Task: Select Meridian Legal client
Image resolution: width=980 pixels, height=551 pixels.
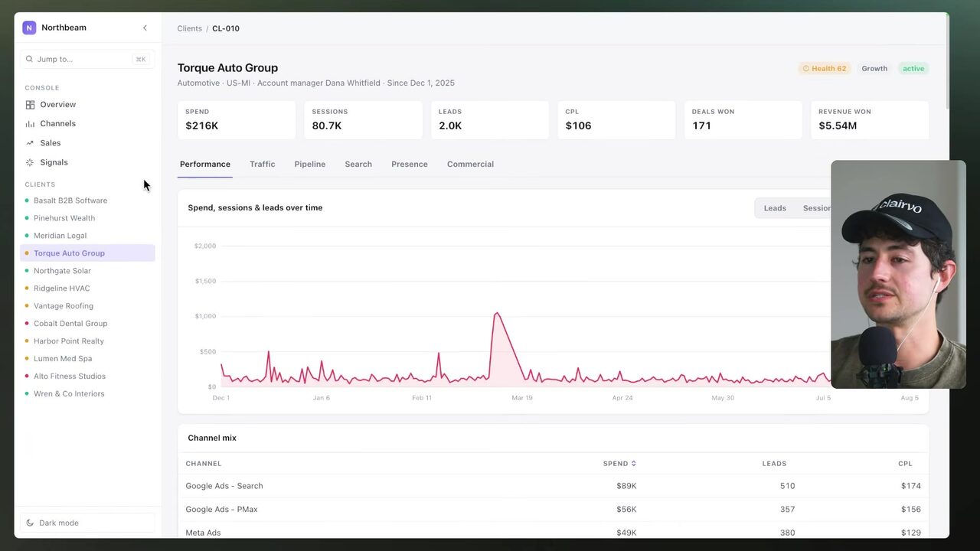Action: (x=87, y=236)
